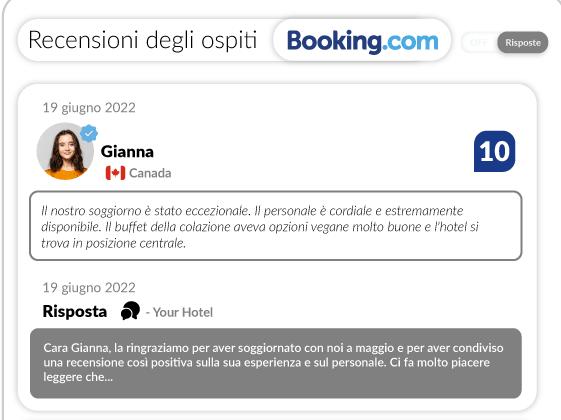The height and width of the screenshot is (420, 561).
Task: Click the Risposta heading
Action: pyautogui.click(x=75, y=311)
